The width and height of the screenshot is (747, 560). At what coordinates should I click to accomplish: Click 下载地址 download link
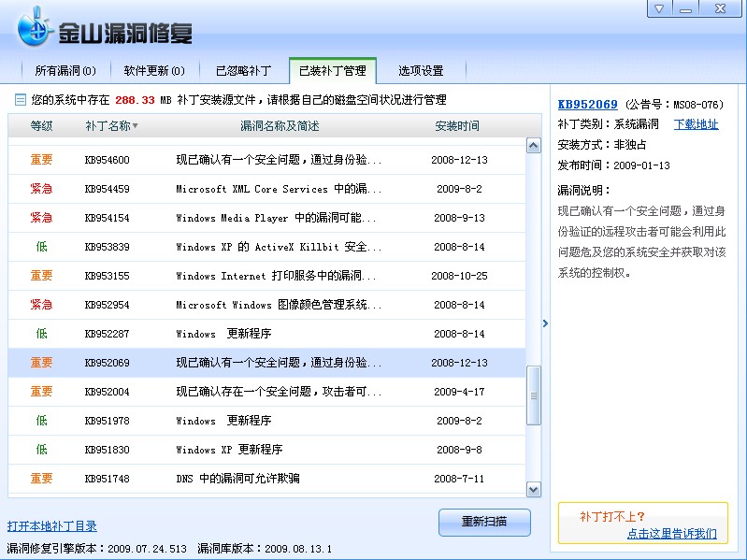(x=696, y=124)
